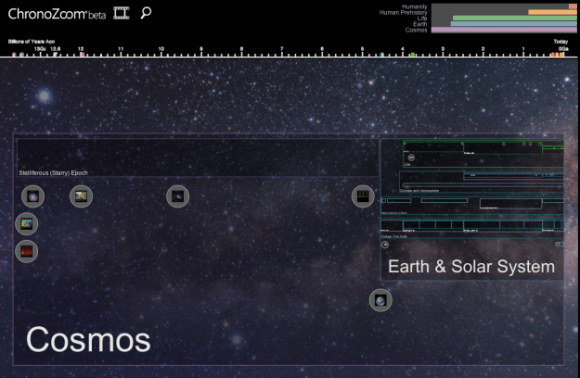The image size is (580, 378).
Task: Zoom into Earth & Solar System timeline title
Action: pyautogui.click(x=471, y=266)
